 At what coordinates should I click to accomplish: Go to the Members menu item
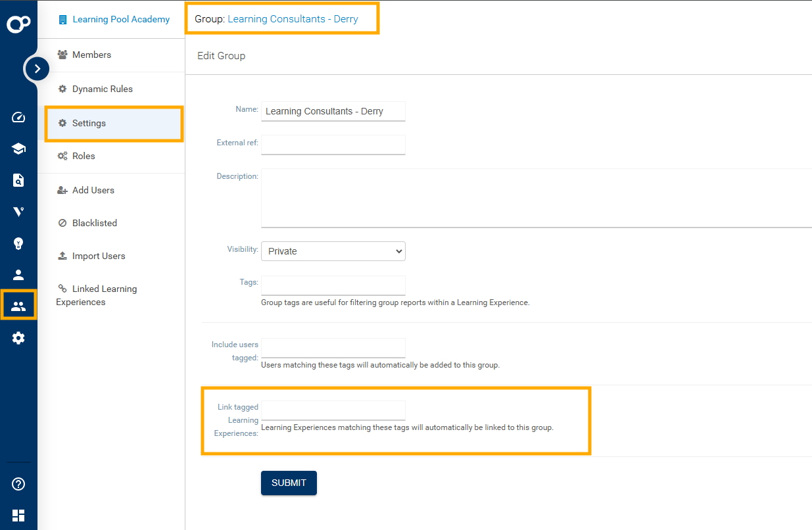[x=91, y=55]
